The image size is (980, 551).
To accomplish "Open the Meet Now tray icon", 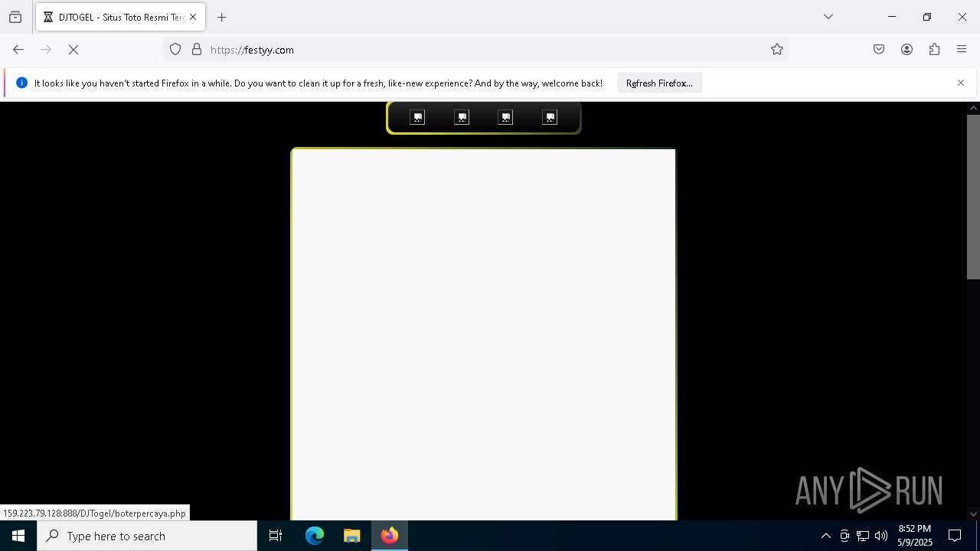I will click(x=844, y=536).
